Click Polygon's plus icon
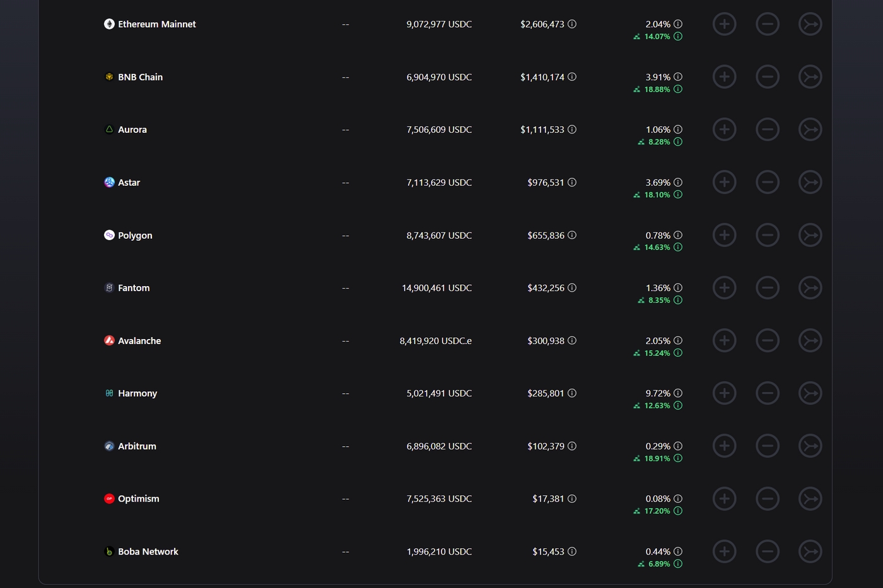Screen dimensions: 883x588 point(724,235)
